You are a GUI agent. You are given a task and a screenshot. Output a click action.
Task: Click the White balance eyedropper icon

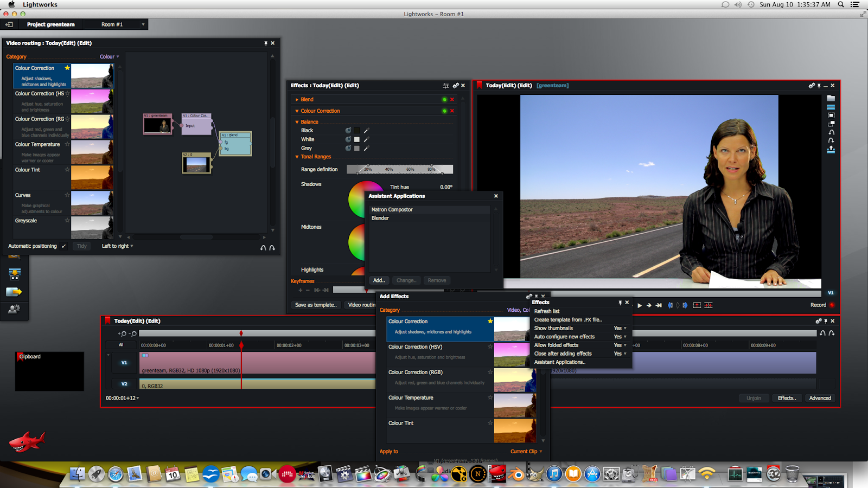point(366,139)
